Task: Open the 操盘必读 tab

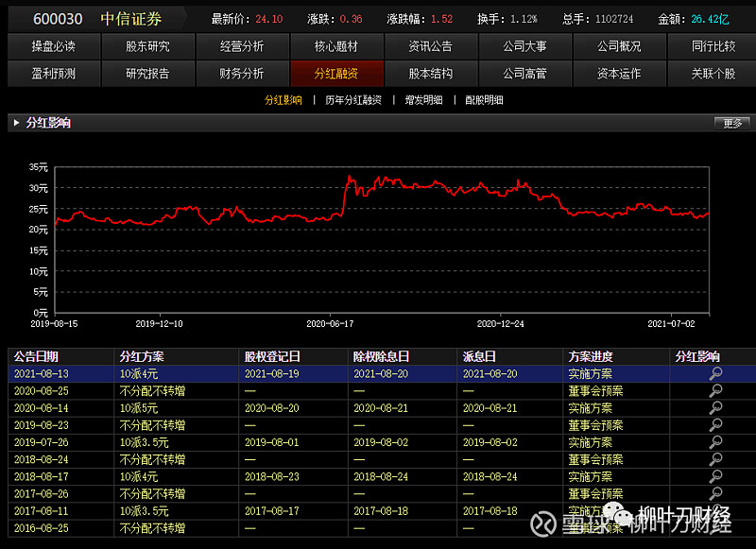Action: 54,46
